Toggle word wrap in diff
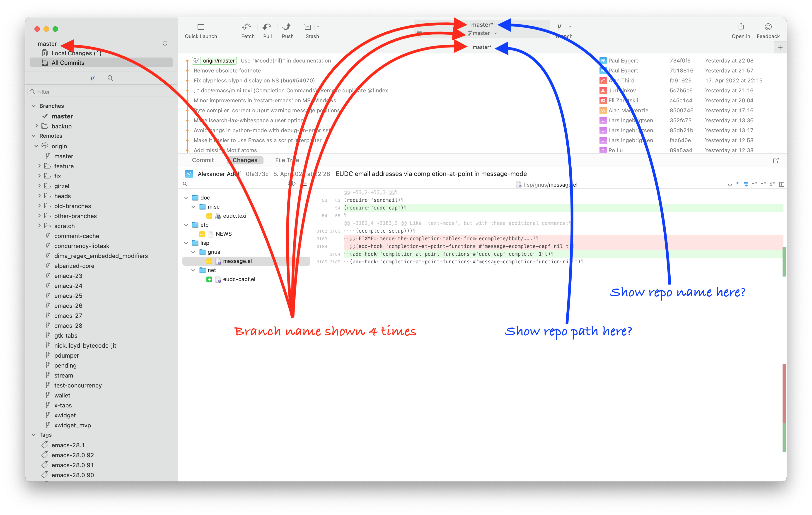Screen dimensions: 812x515 [746, 184]
